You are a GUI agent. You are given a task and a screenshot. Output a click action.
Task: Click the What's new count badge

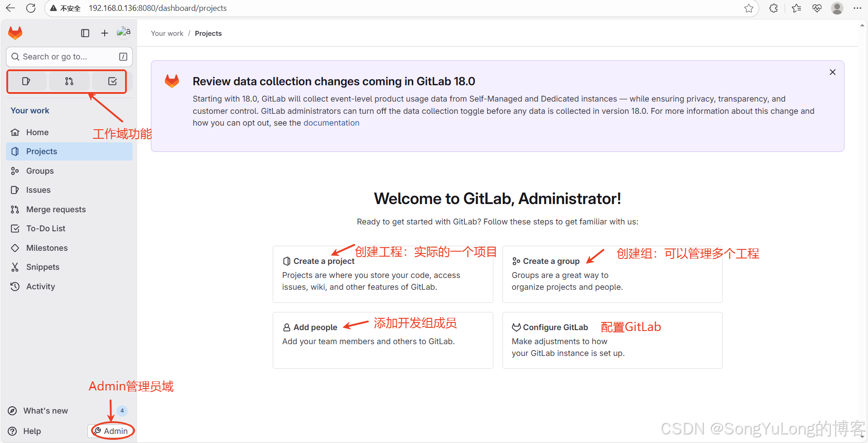(x=122, y=411)
